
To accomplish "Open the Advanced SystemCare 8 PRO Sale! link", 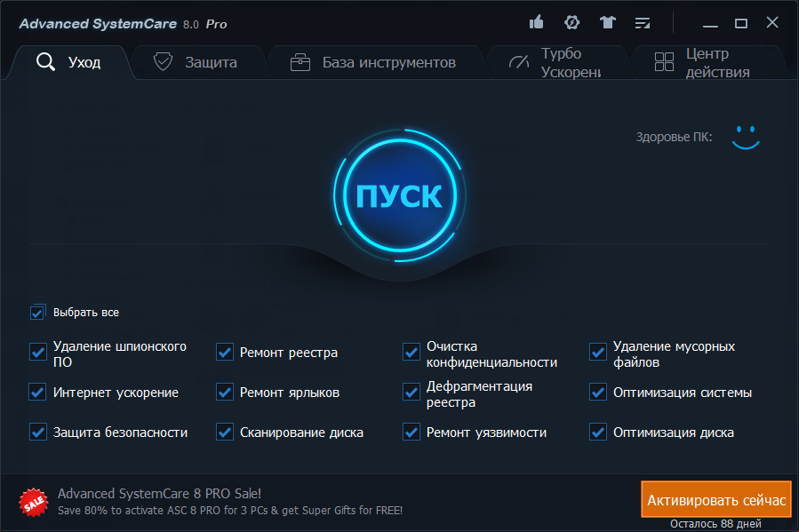I will (159, 493).
